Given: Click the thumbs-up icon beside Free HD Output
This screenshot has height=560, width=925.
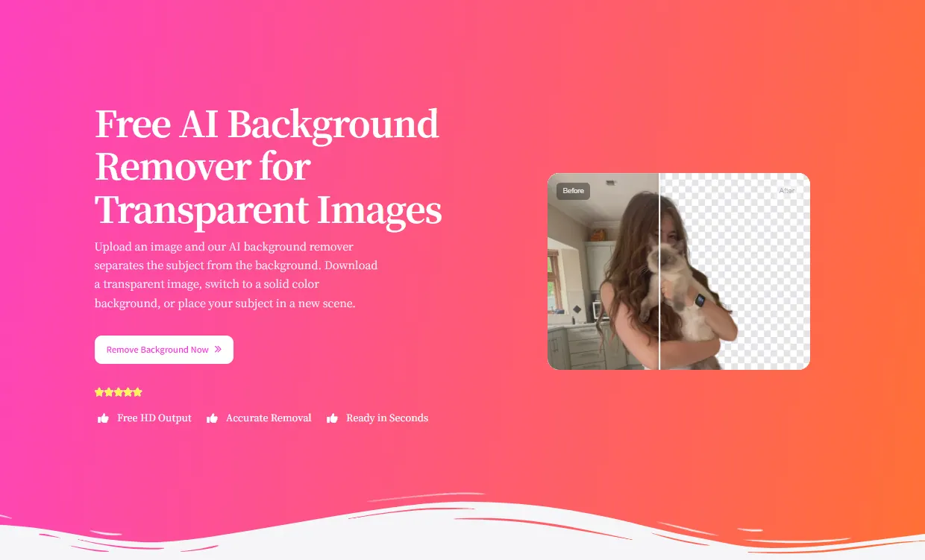Looking at the screenshot, I should click(104, 418).
